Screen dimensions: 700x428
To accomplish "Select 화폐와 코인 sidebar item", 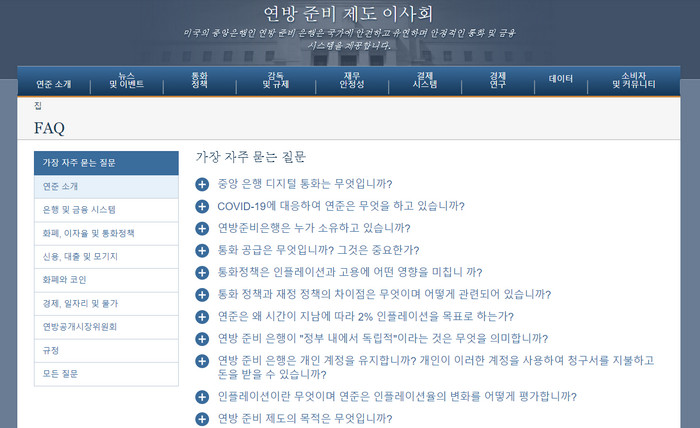I will pos(106,280).
